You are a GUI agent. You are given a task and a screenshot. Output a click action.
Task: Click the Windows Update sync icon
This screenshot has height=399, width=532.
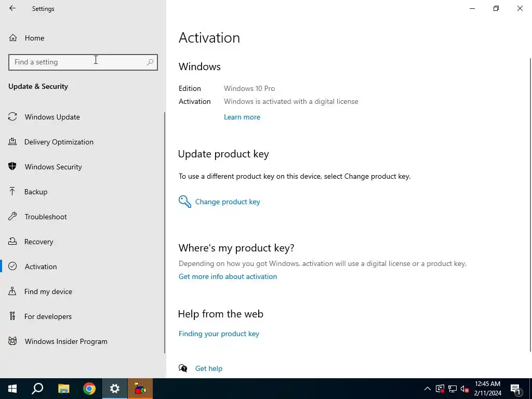(x=12, y=117)
